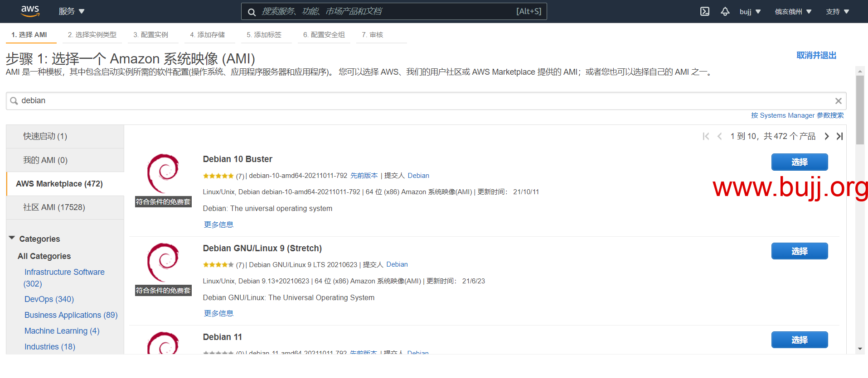868x378 pixels.
Task: Go to the next results page arrow
Action: [x=827, y=136]
